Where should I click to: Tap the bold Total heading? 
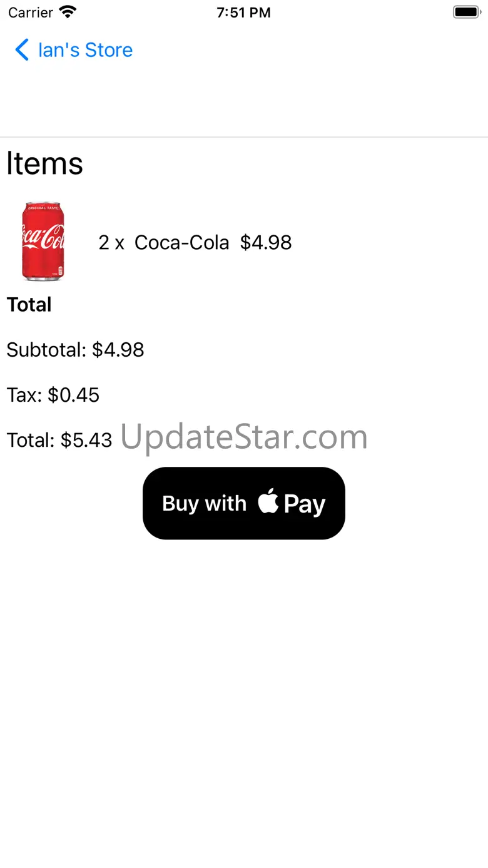click(29, 305)
